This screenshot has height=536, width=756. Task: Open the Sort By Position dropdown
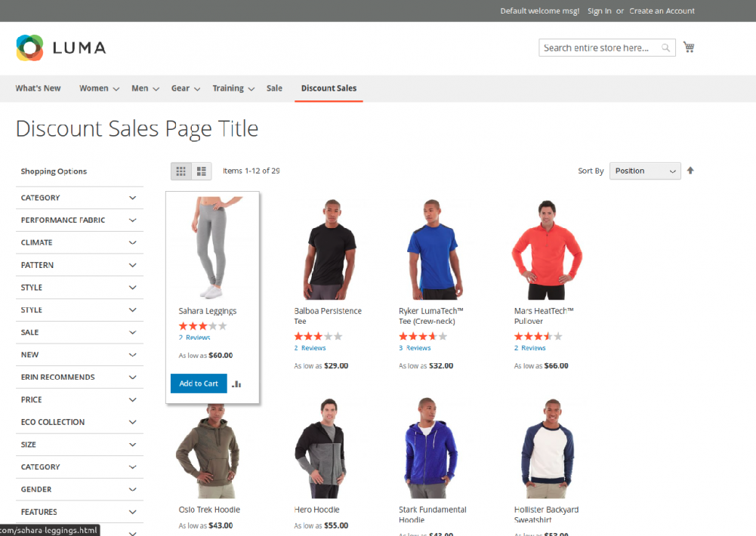644,171
